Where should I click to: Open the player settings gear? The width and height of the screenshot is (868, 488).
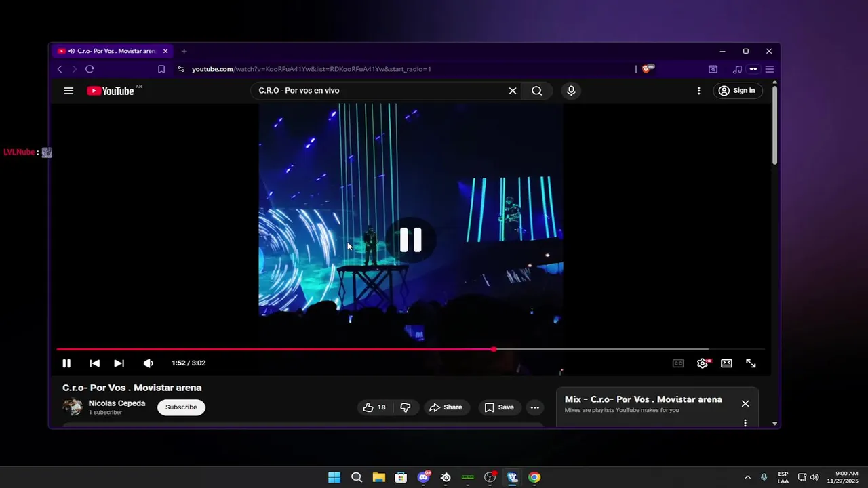703,363
